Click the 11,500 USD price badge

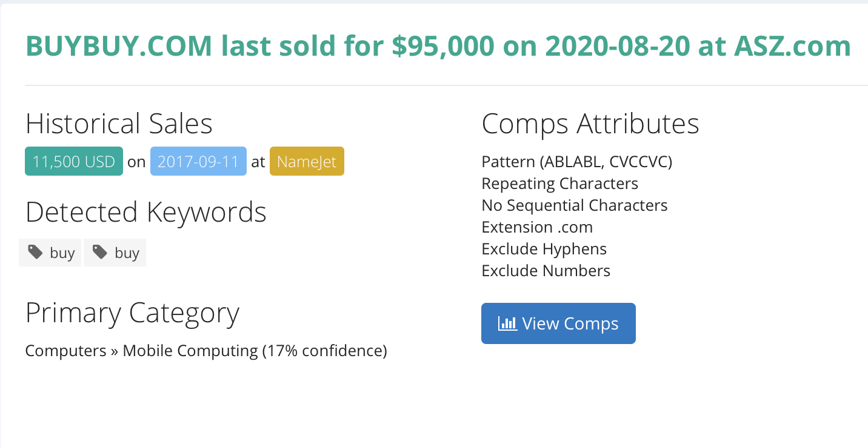(74, 161)
